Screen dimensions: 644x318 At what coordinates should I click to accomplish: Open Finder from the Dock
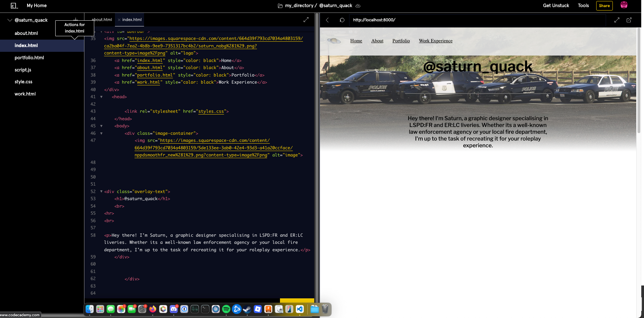[89, 309]
